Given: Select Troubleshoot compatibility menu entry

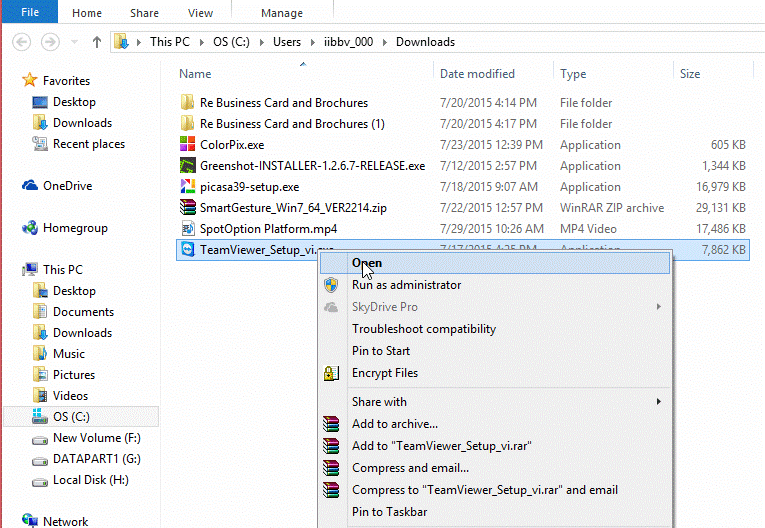Looking at the screenshot, I should [x=423, y=329].
